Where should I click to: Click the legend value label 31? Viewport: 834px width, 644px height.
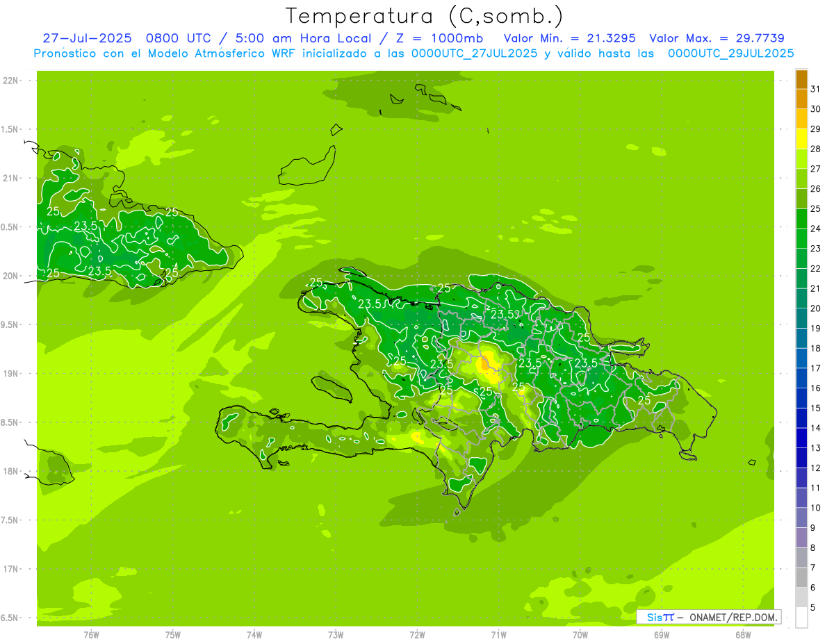click(815, 88)
